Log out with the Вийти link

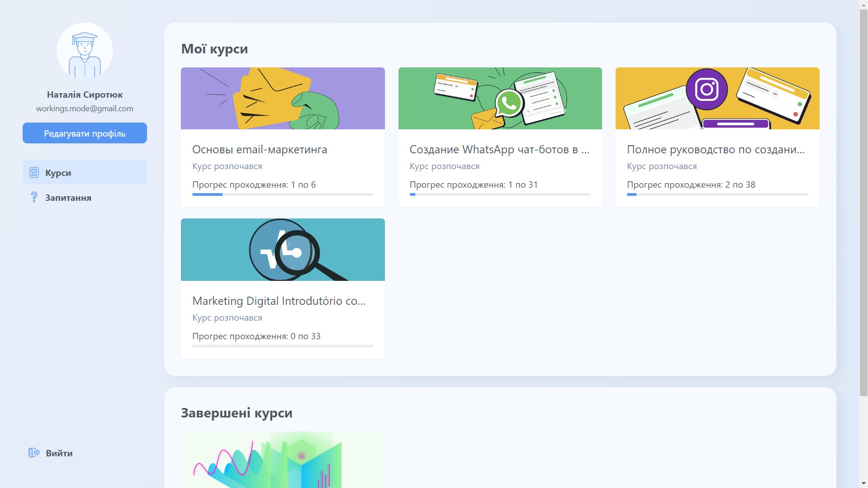click(x=59, y=453)
